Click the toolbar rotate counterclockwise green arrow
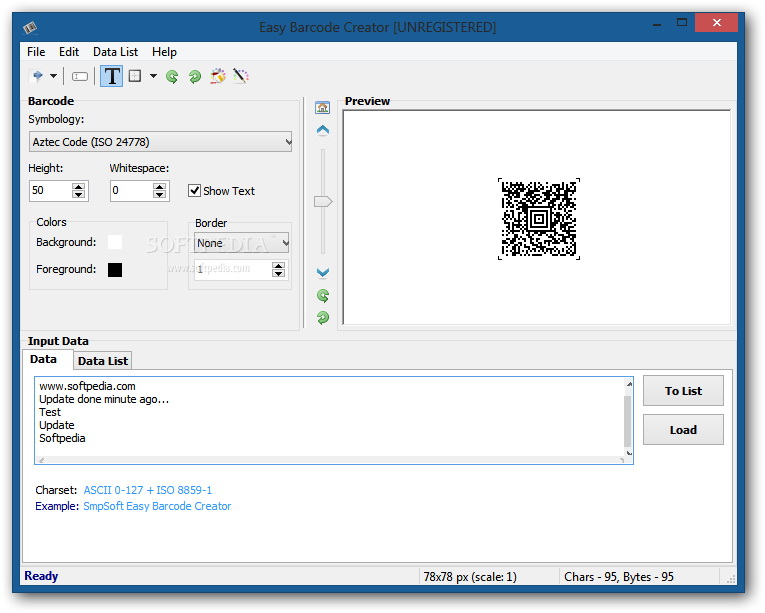765x613 pixels. tap(172, 76)
